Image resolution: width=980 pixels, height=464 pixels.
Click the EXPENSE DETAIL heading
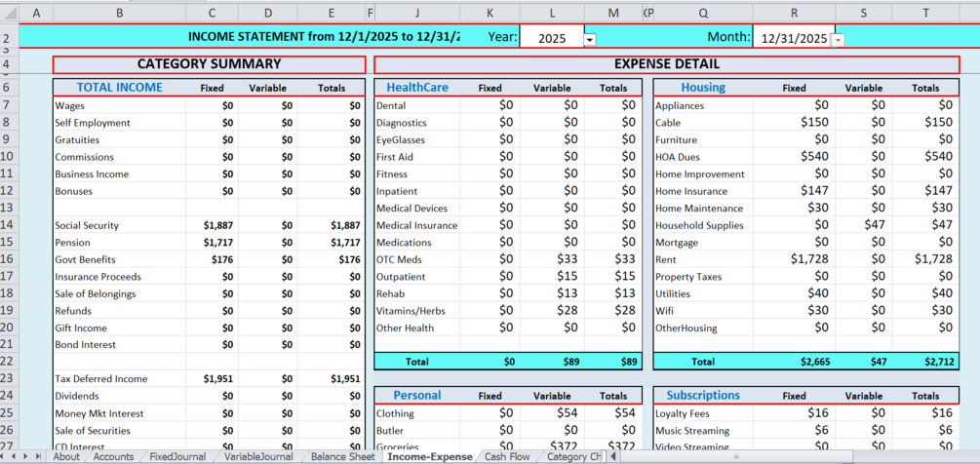click(666, 64)
